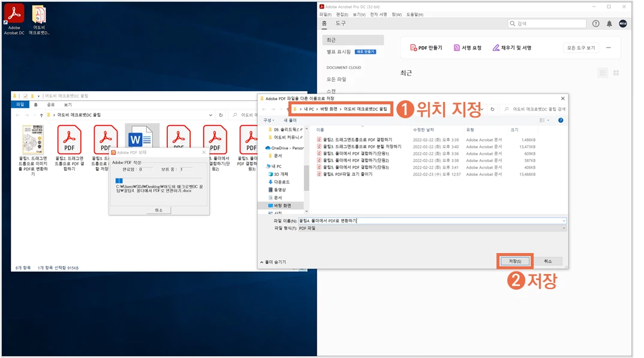Select the Word document icon in Explorer
Screen dimensions: 644x358
pyautogui.click(x=142, y=136)
